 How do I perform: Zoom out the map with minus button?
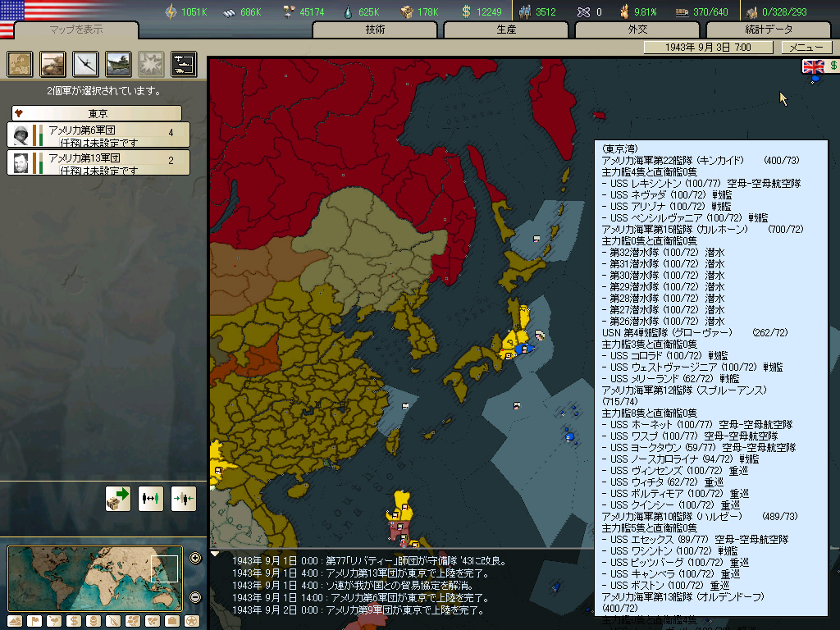(195, 597)
